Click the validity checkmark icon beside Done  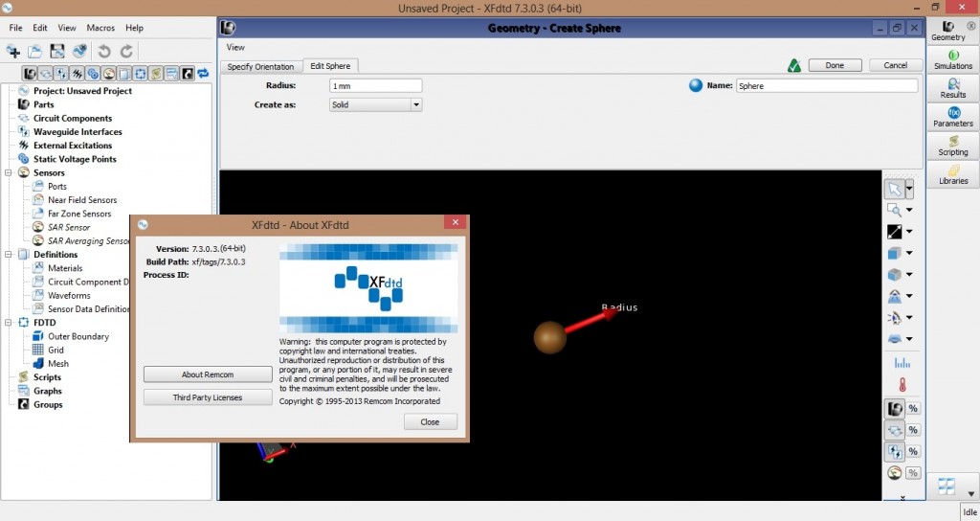click(793, 66)
